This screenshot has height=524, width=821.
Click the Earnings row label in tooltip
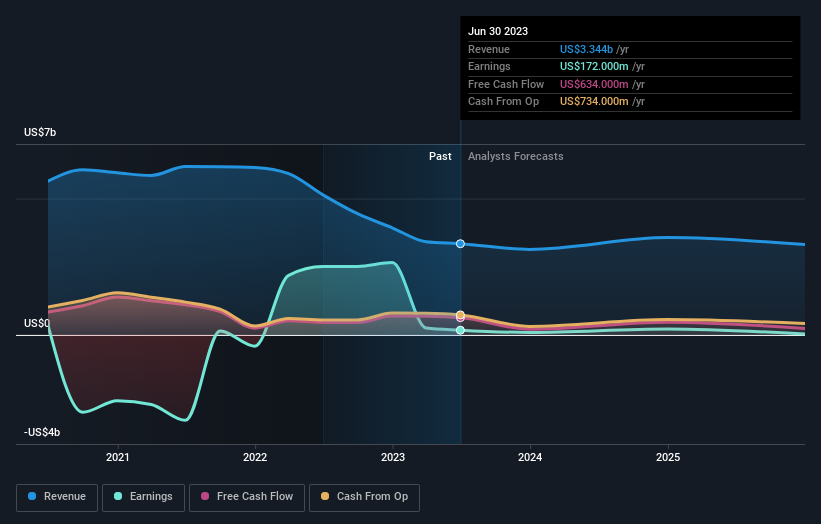[489, 66]
